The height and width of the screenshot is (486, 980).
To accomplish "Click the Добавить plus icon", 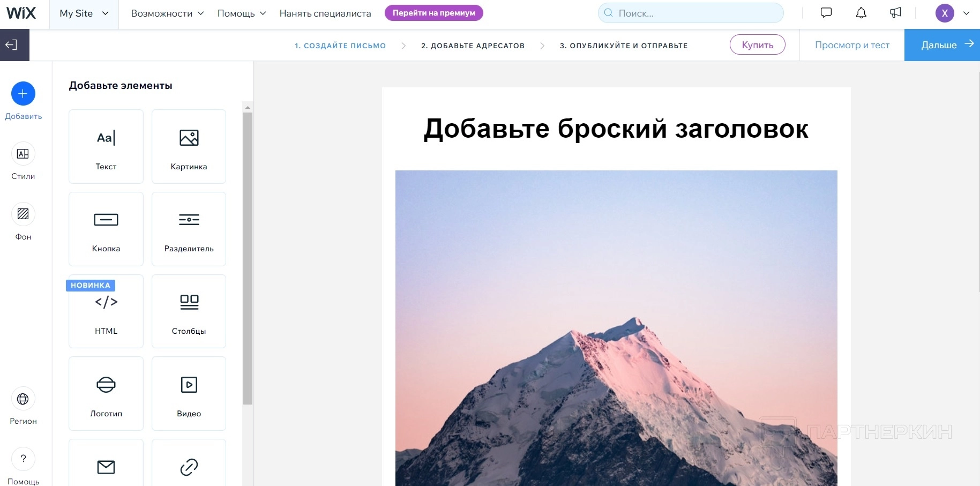I will point(23,94).
